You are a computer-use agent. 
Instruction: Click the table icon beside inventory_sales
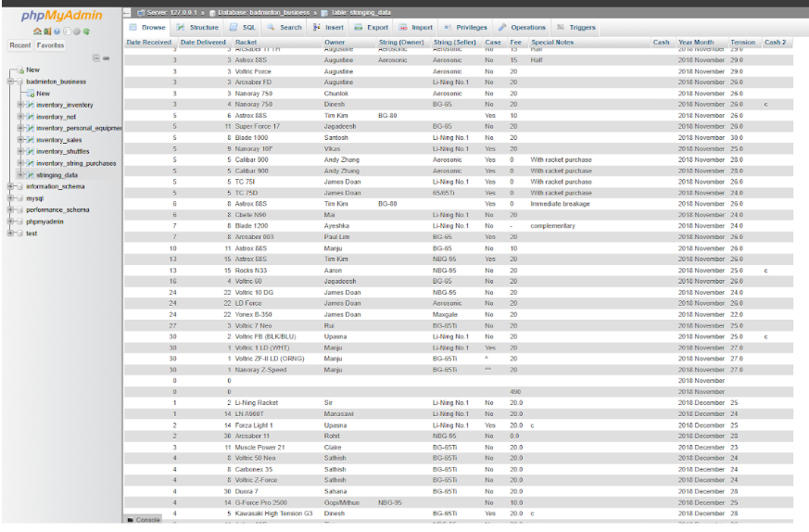click(x=31, y=140)
